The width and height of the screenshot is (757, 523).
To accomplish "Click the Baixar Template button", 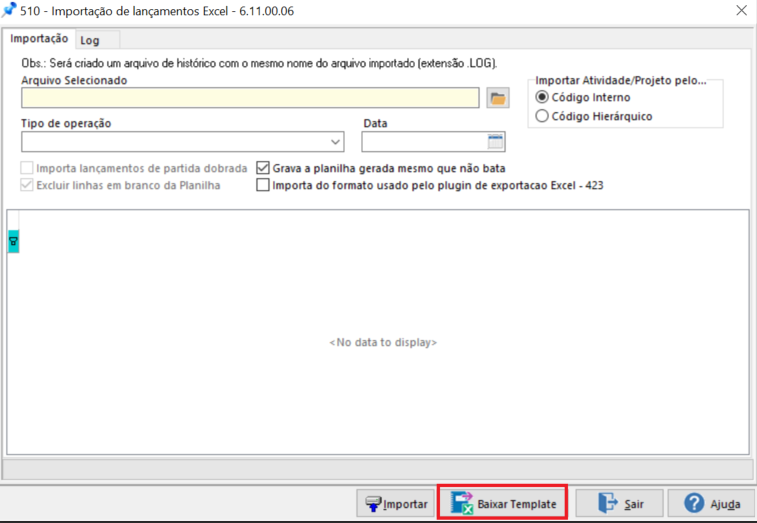I will coord(503,504).
